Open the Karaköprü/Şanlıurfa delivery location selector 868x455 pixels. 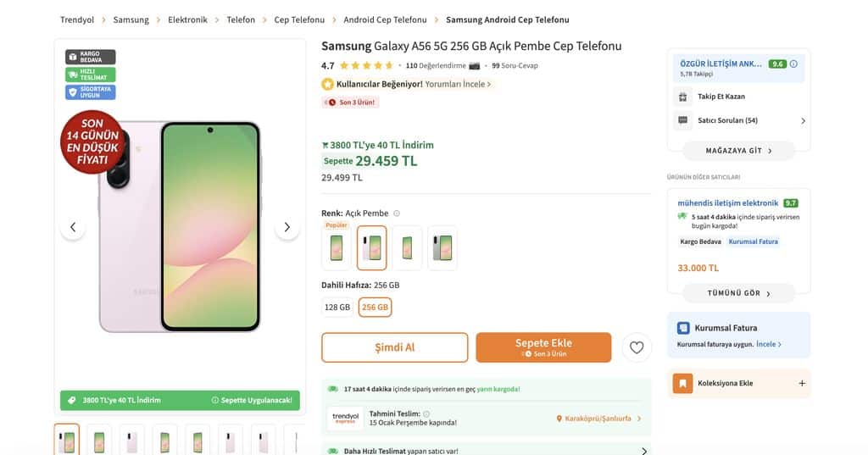598,419
